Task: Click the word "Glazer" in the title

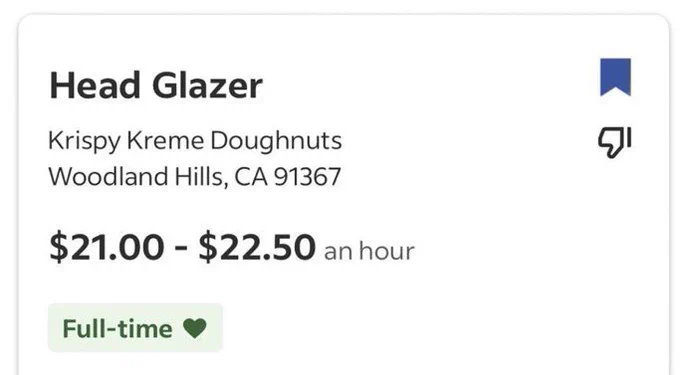Action: [207, 85]
